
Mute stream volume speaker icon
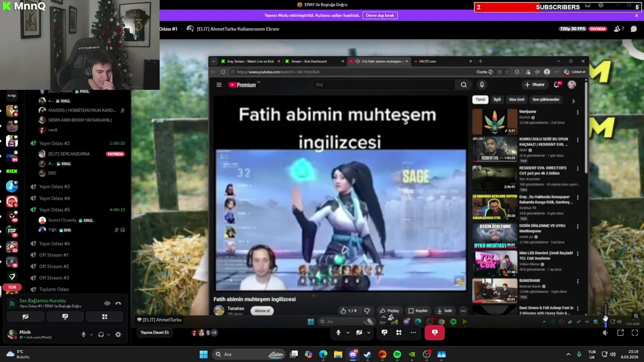tap(605, 333)
